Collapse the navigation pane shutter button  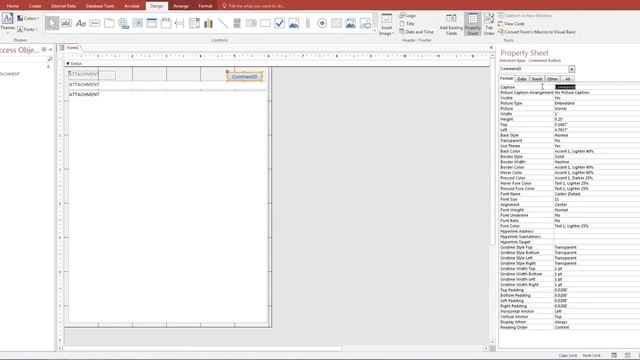pyautogui.click(x=51, y=50)
